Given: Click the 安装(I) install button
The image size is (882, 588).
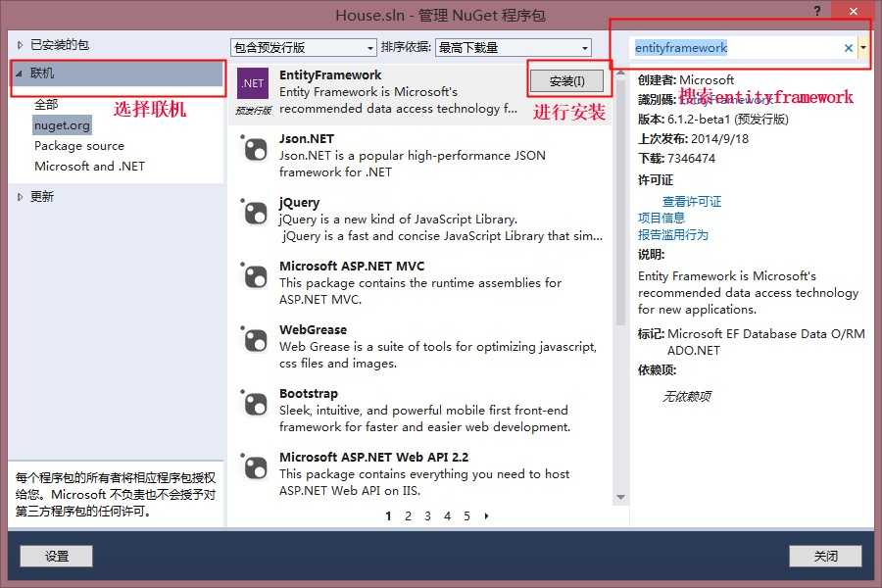Looking at the screenshot, I should tap(567, 81).
